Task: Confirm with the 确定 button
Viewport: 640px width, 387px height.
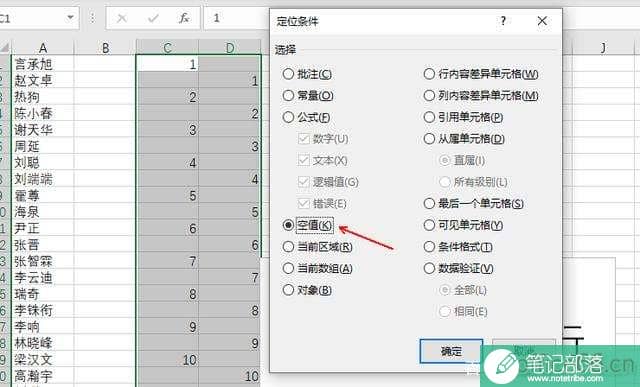Action: (451, 351)
